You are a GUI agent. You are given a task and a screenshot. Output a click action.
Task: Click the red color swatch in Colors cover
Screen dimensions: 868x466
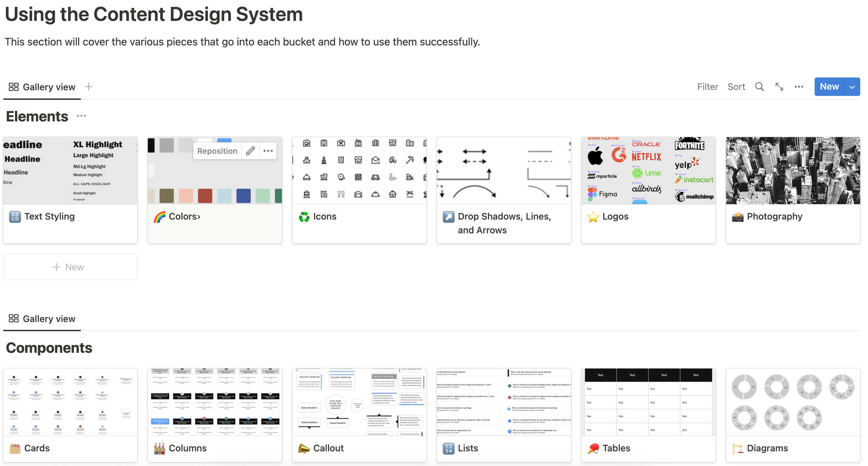click(205, 196)
